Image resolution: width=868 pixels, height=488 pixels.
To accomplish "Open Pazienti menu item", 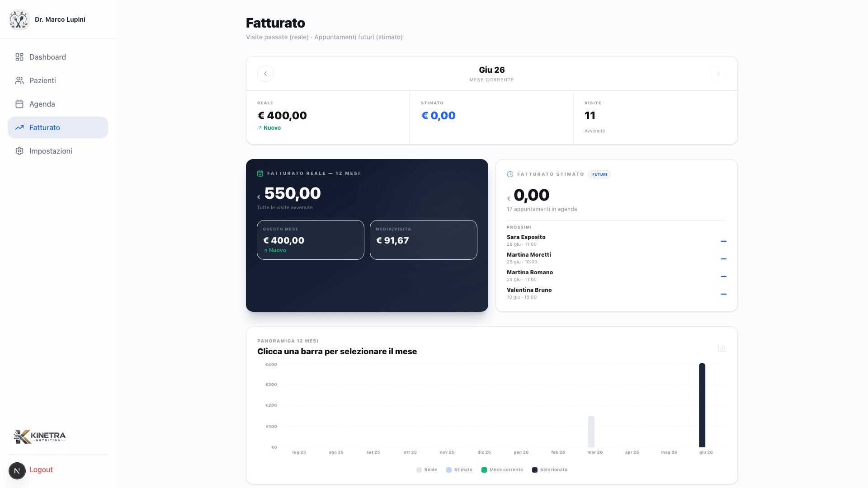I will click(x=58, y=80).
